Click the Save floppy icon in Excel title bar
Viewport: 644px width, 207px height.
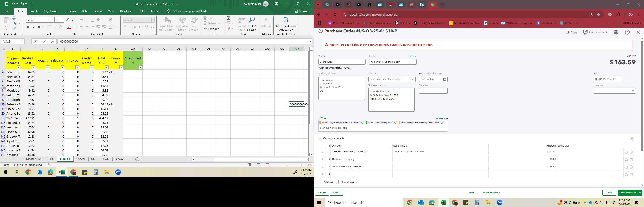(7, 4)
